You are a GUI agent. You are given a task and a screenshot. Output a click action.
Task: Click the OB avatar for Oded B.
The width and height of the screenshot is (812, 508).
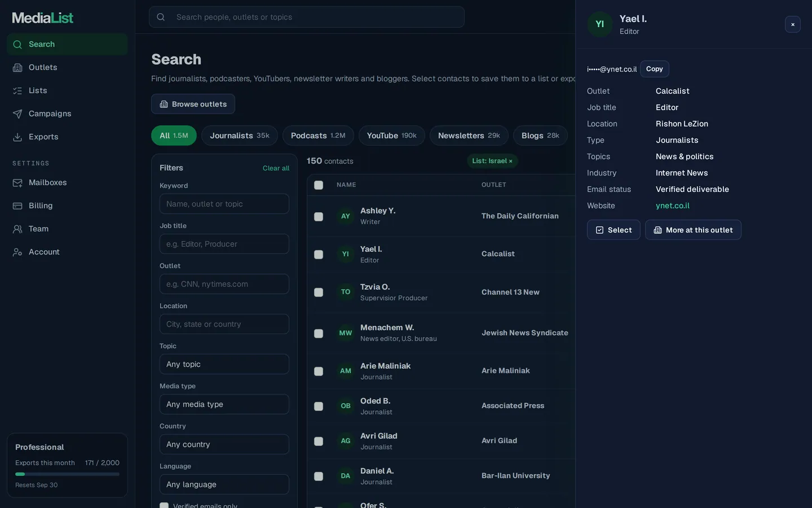tap(346, 406)
